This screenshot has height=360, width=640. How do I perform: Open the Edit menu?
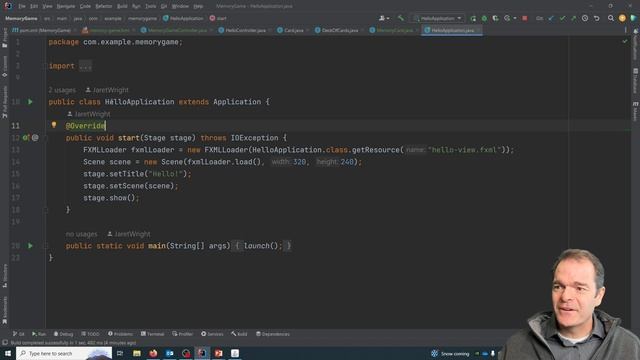pyautogui.click(x=34, y=6)
